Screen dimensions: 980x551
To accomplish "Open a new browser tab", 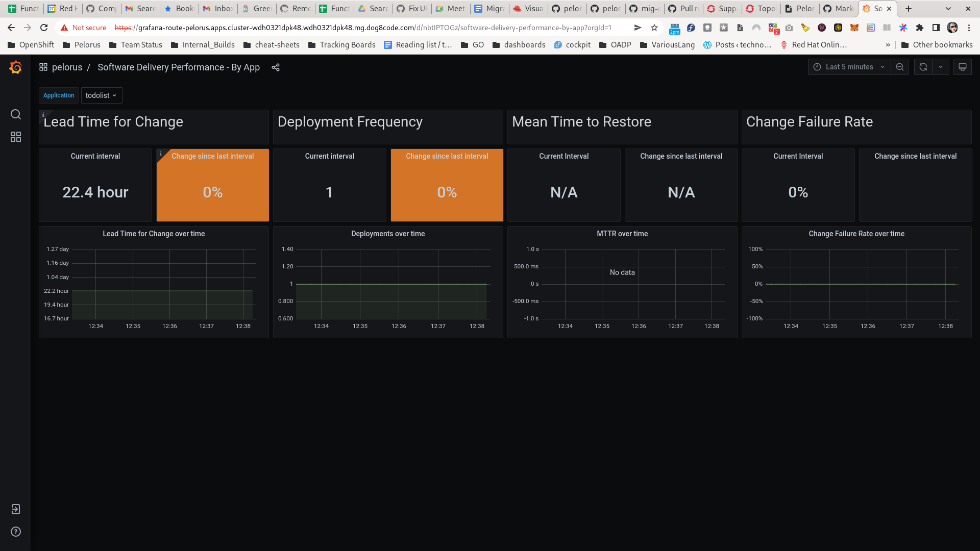I will (909, 9).
